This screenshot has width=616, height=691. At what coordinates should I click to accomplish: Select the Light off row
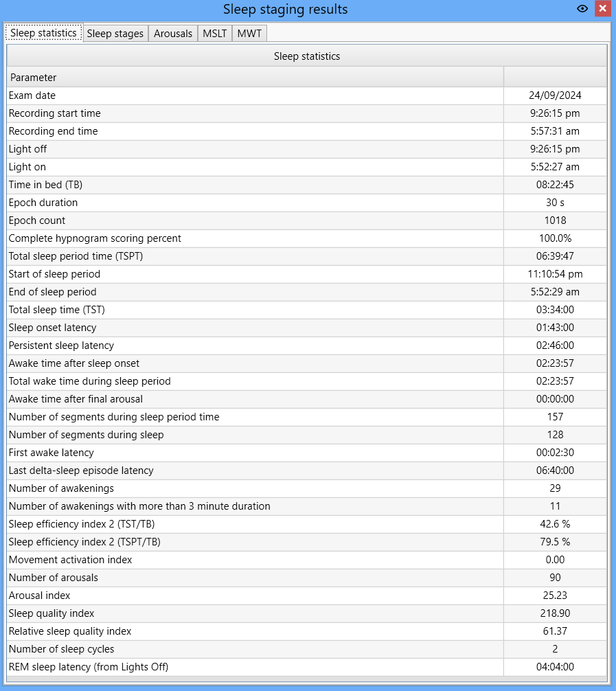(307, 149)
